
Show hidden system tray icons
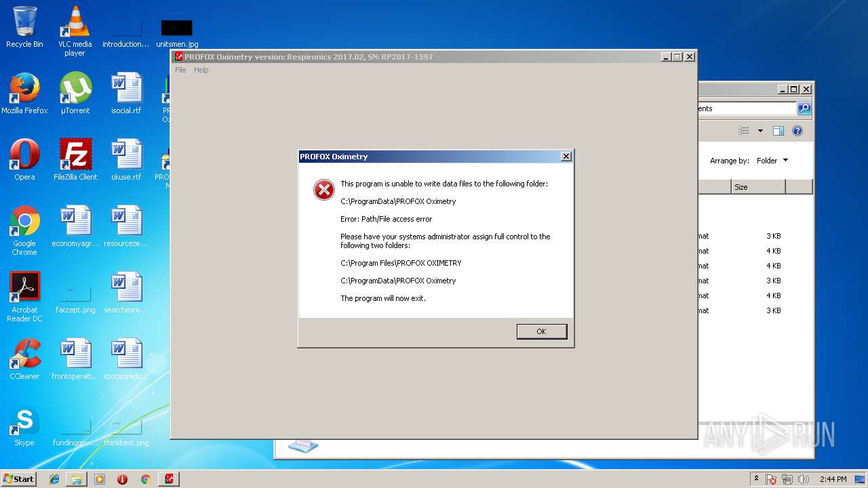point(756,479)
